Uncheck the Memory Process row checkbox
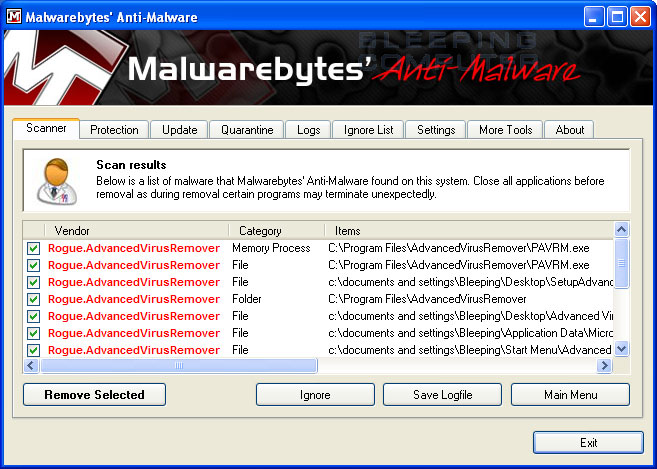Image resolution: width=657 pixels, height=469 pixels. (x=34, y=248)
